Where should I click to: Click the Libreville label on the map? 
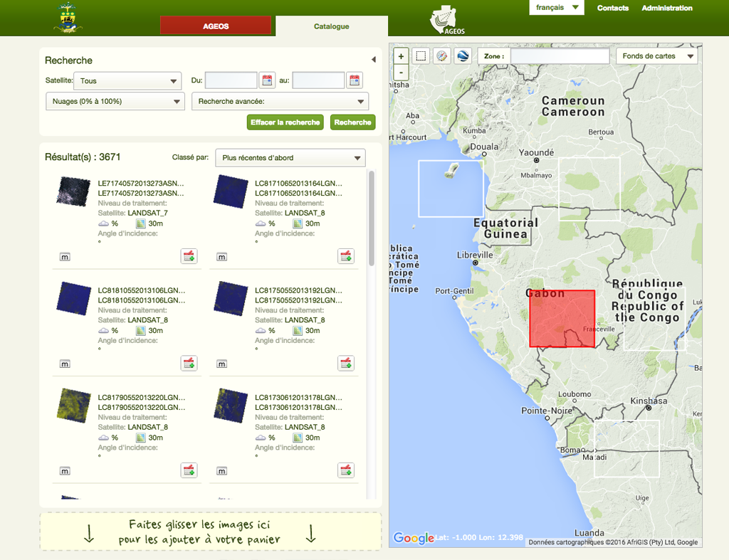[475, 255]
